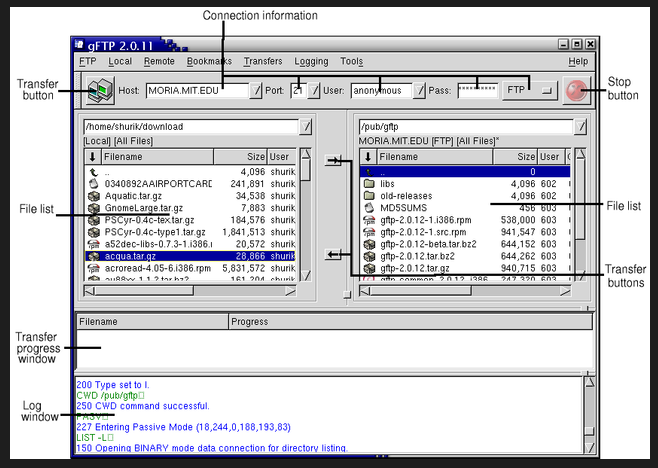The height and width of the screenshot is (468, 658).
Task: Click the gFTP title bar application icon
Action: pyautogui.click(x=79, y=44)
